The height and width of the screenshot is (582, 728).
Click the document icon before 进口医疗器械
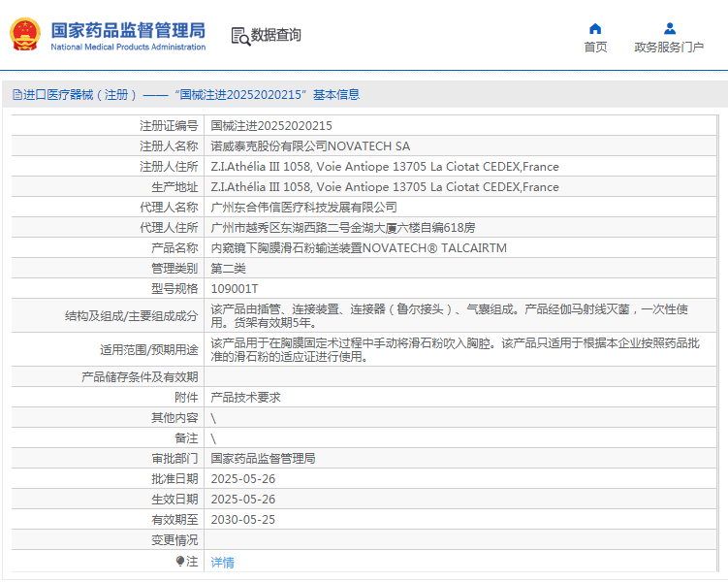pos(17,95)
